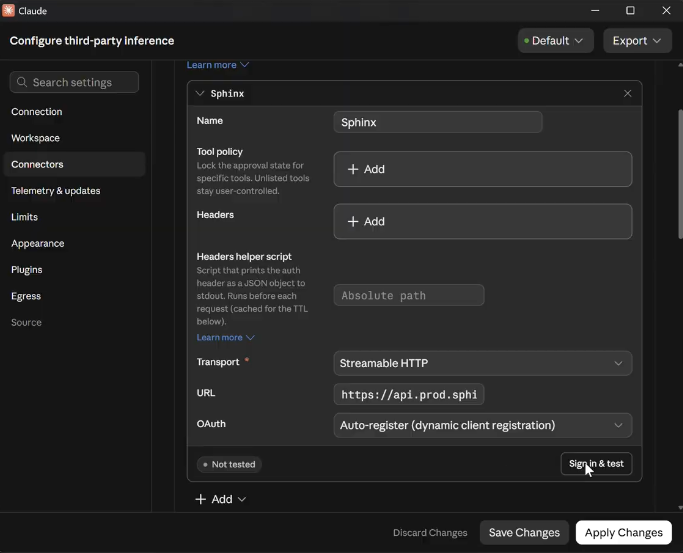Open the Export dropdown menu
The width and height of the screenshot is (683, 553).
(x=637, y=40)
